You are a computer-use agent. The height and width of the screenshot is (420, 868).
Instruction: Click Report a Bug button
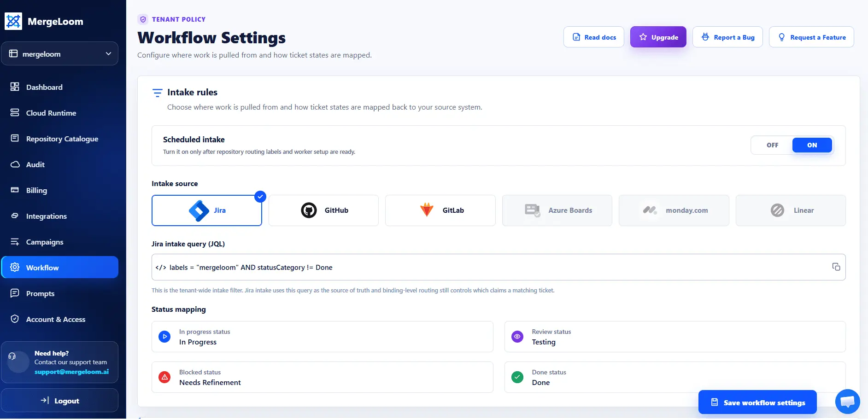pyautogui.click(x=728, y=37)
